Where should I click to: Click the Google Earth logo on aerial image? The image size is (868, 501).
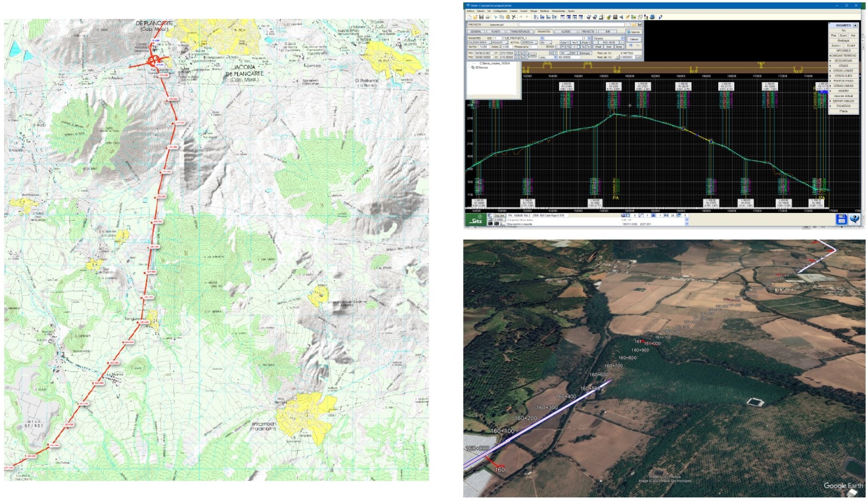click(843, 486)
